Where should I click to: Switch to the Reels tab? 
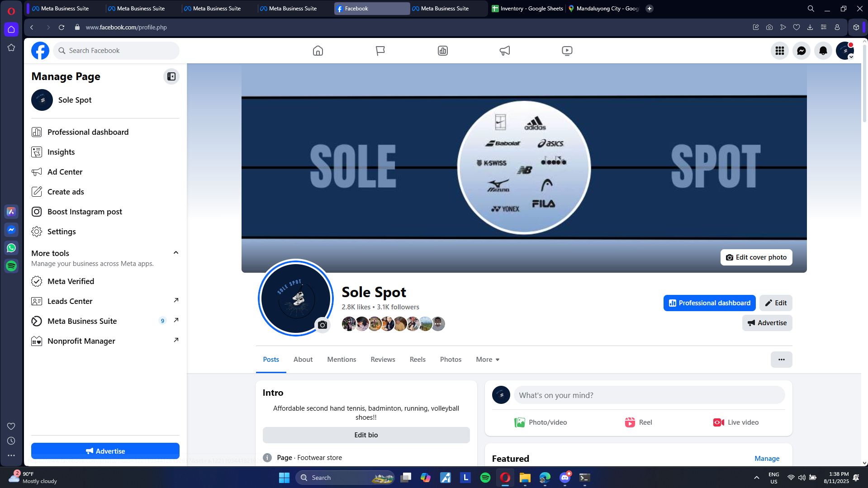point(417,360)
